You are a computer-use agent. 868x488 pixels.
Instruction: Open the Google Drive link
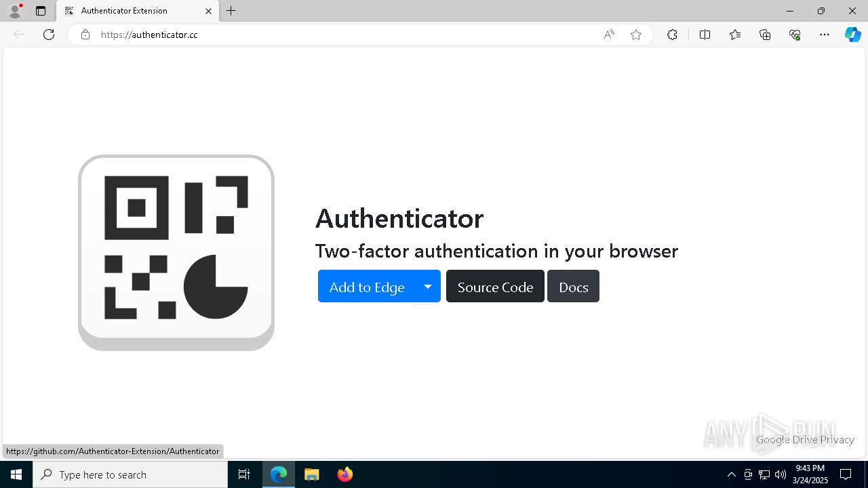[787, 440]
